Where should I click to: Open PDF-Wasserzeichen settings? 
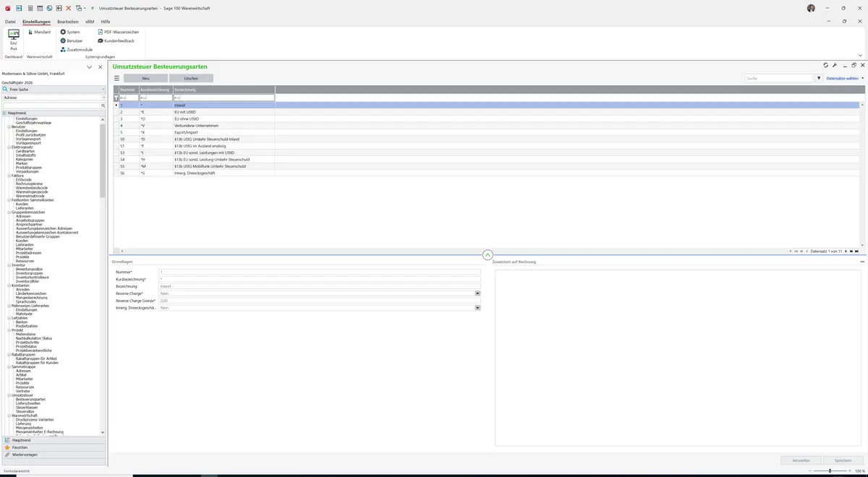coord(119,32)
